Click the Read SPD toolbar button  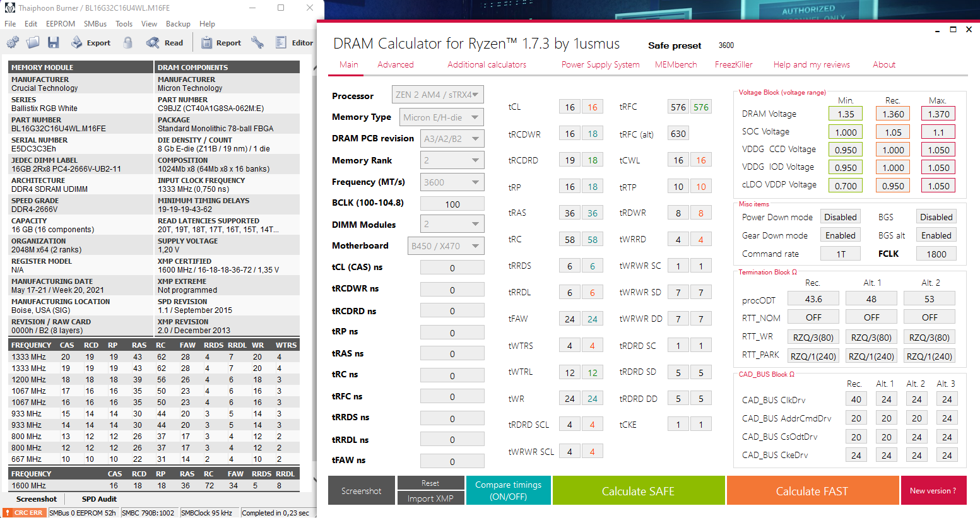tap(165, 43)
